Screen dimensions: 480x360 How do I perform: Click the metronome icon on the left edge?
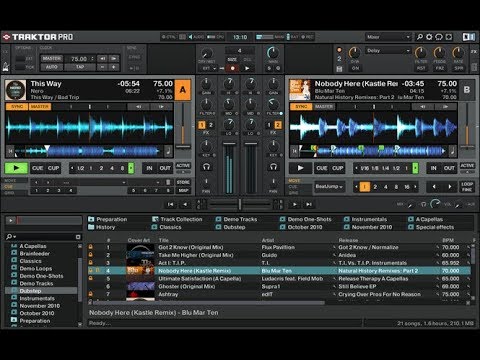[x=6, y=66]
